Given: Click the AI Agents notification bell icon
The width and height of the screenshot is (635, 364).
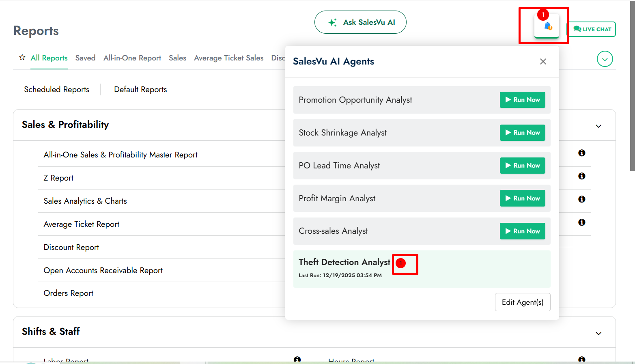Looking at the screenshot, I should tap(547, 26).
